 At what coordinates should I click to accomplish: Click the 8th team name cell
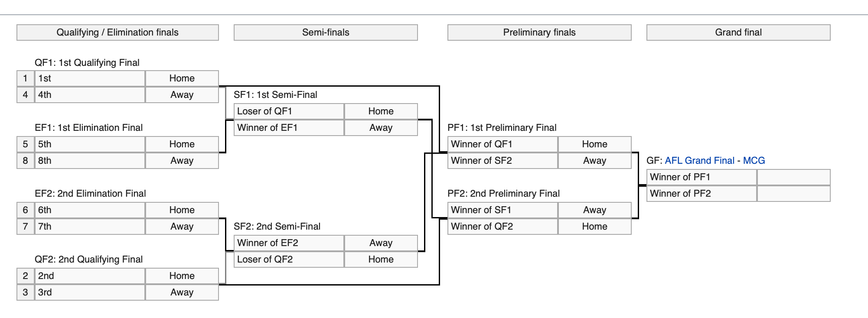click(89, 161)
